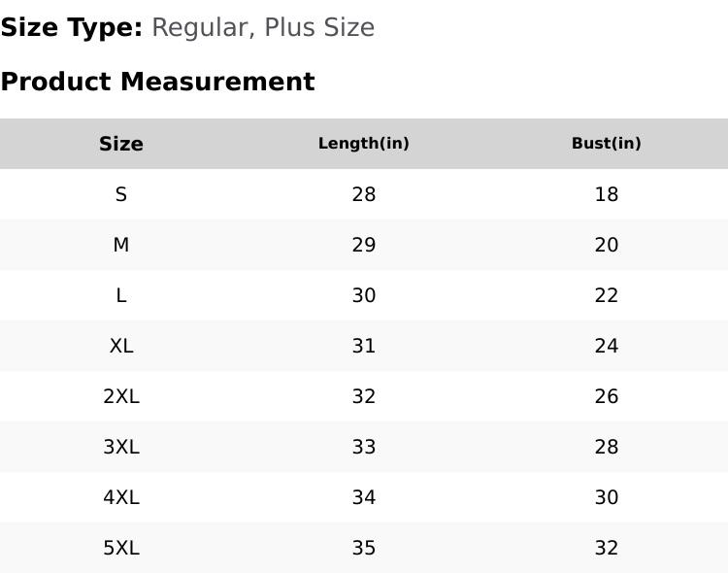Select the 5XL size cell

pos(121,548)
